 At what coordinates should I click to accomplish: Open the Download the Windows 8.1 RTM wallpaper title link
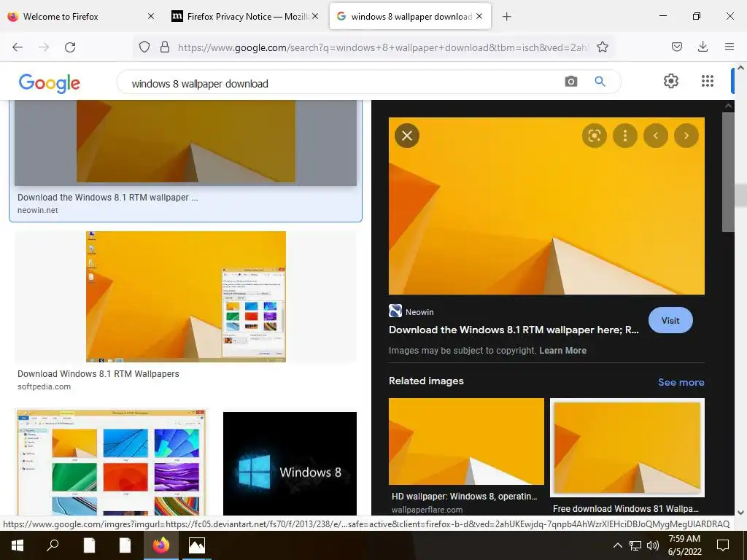[514, 330]
